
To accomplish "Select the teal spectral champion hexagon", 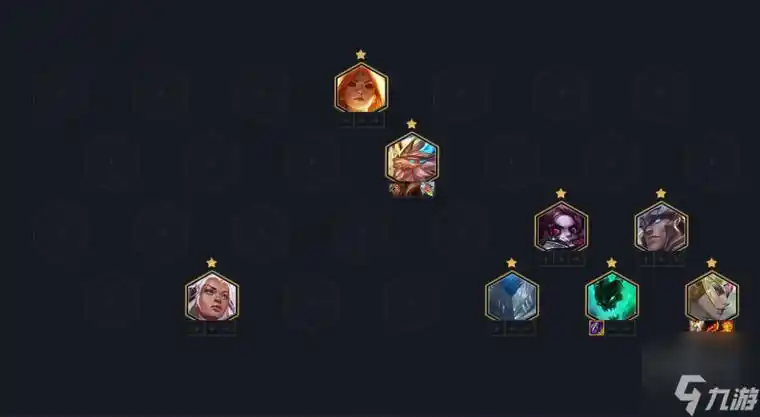I will pos(612,296).
